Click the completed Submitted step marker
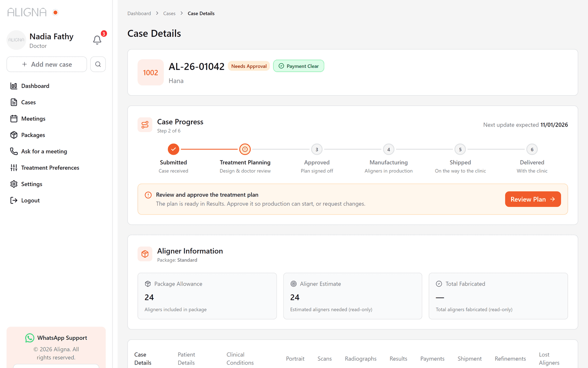 pos(173,149)
